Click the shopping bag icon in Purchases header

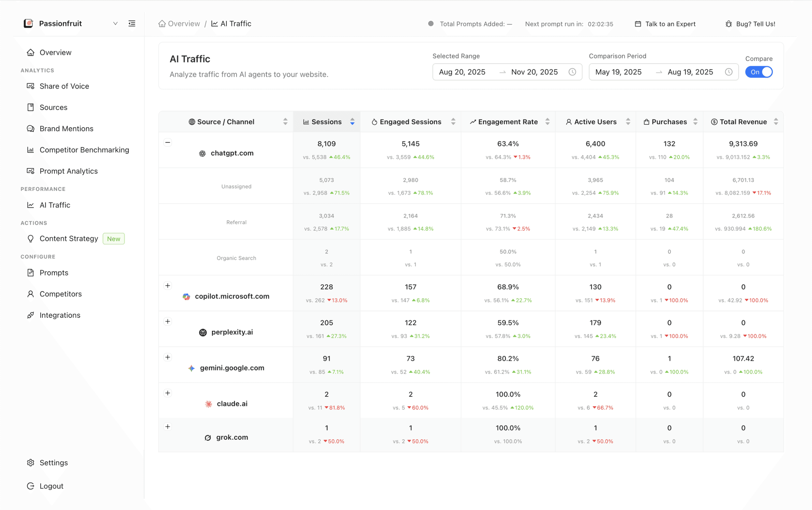click(x=646, y=122)
